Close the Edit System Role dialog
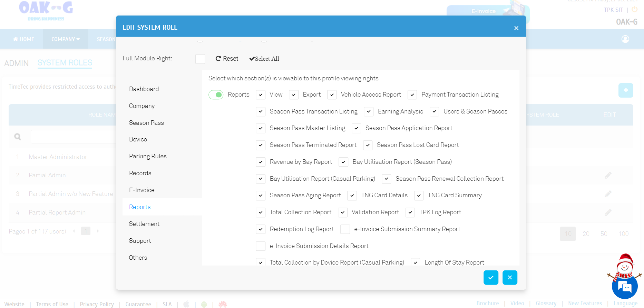644x308 pixels. 516,28
